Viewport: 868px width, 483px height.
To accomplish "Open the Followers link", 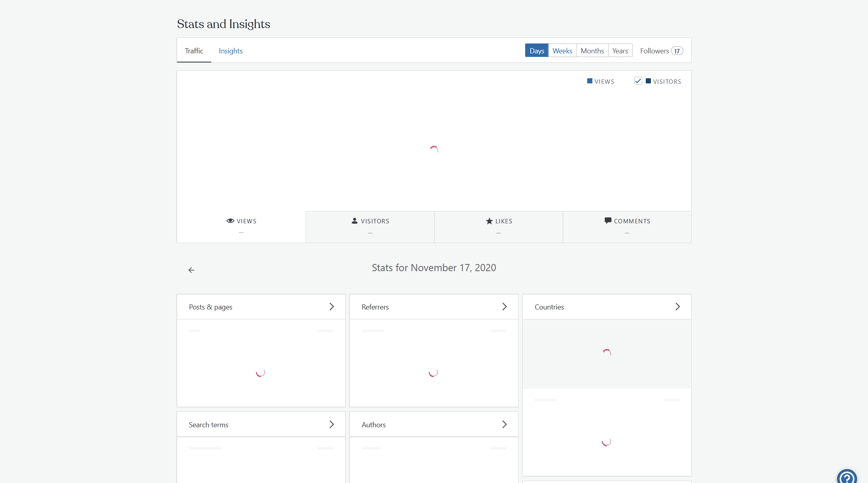I will 661,51.
